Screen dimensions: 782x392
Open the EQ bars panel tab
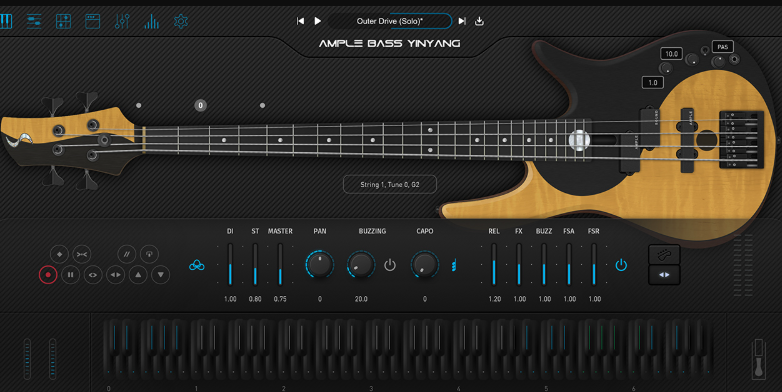[152, 21]
